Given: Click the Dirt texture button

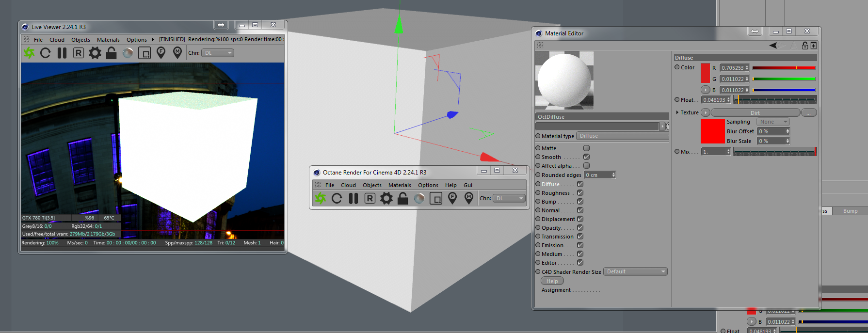Looking at the screenshot, I should tap(755, 112).
